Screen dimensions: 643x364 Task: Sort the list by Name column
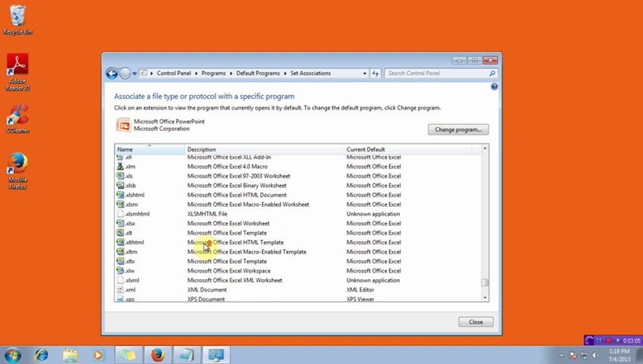point(150,149)
